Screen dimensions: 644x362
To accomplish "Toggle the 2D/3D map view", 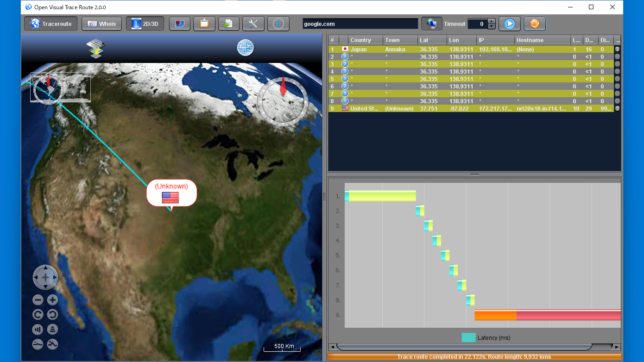I will (x=145, y=24).
